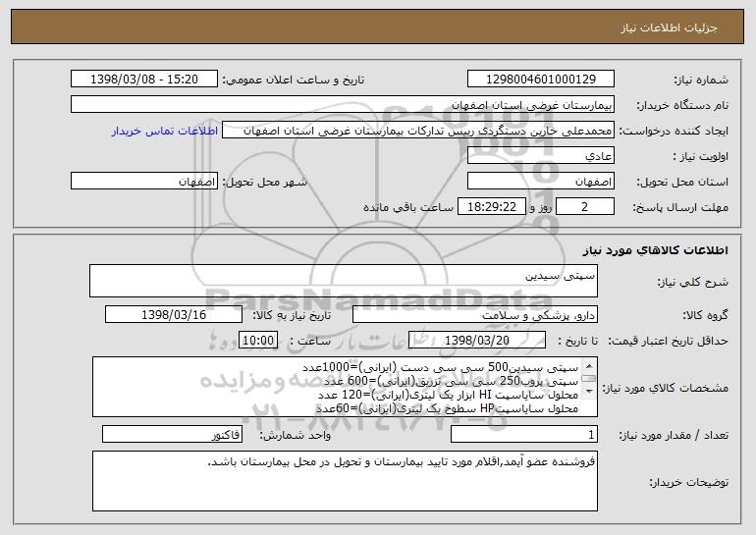Image resolution: width=756 pixels, height=535 pixels.
Task: Select the label مهلت ارسال پاسخ
Action: 680,207
